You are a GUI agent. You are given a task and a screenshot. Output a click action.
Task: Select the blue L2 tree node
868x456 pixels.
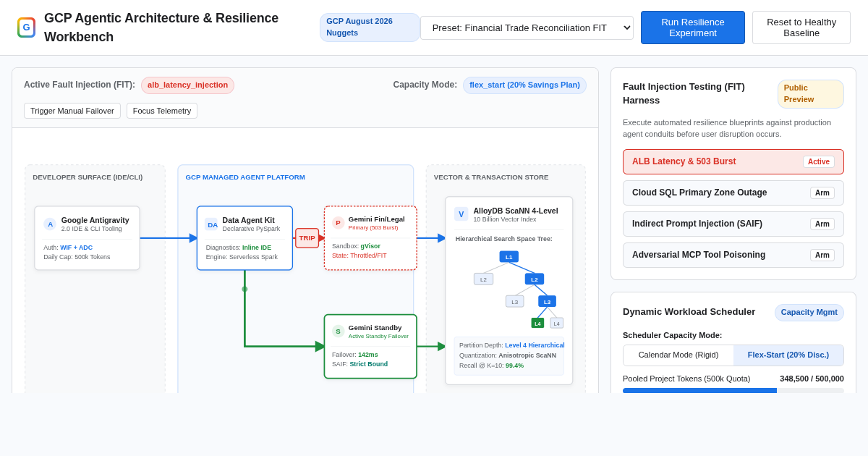tap(535, 279)
